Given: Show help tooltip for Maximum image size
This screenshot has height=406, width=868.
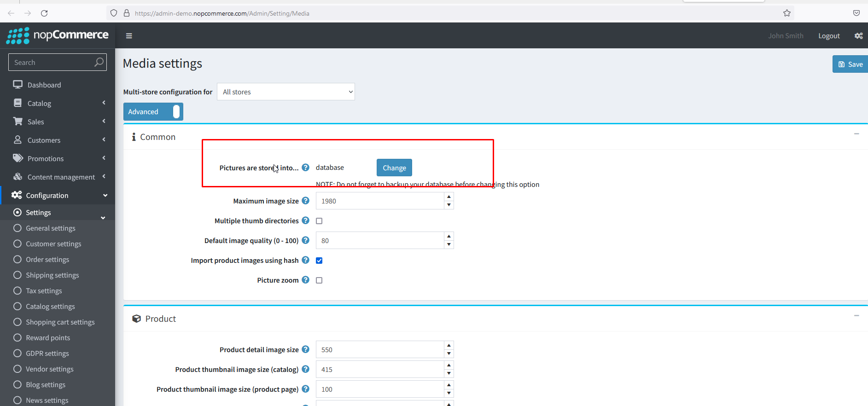Looking at the screenshot, I should [305, 201].
